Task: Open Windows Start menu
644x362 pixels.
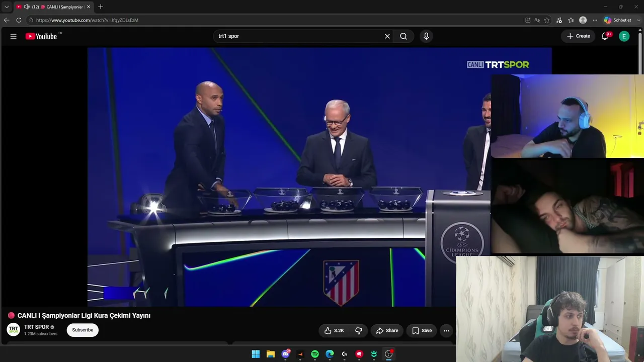Action: tap(256, 354)
